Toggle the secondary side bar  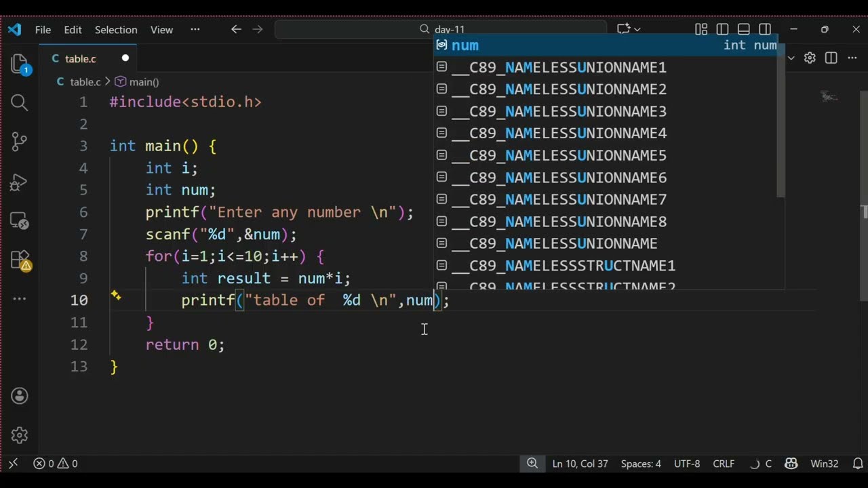(765, 29)
